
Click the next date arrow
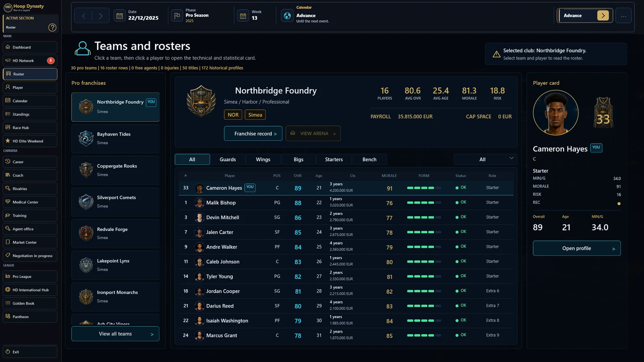[x=101, y=16]
